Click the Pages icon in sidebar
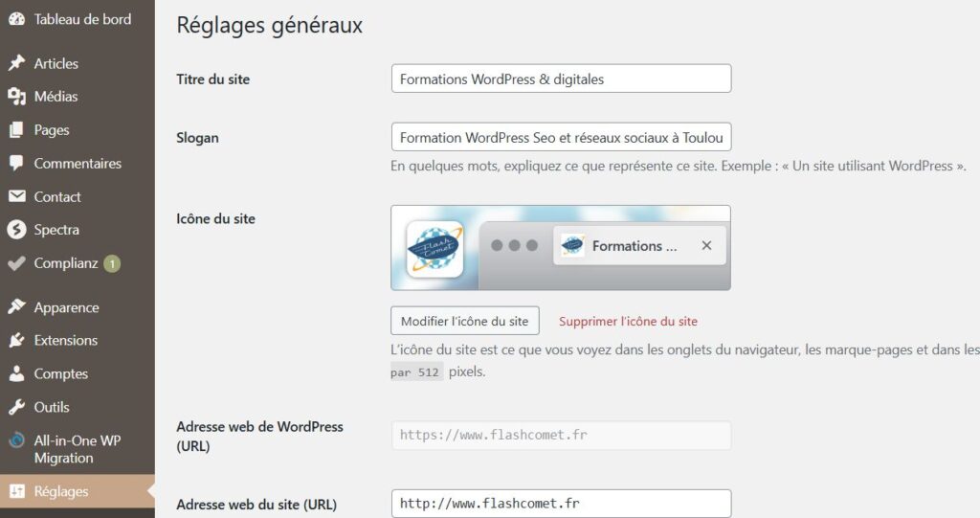This screenshot has height=518, width=980. pyautogui.click(x=16, y=130)
